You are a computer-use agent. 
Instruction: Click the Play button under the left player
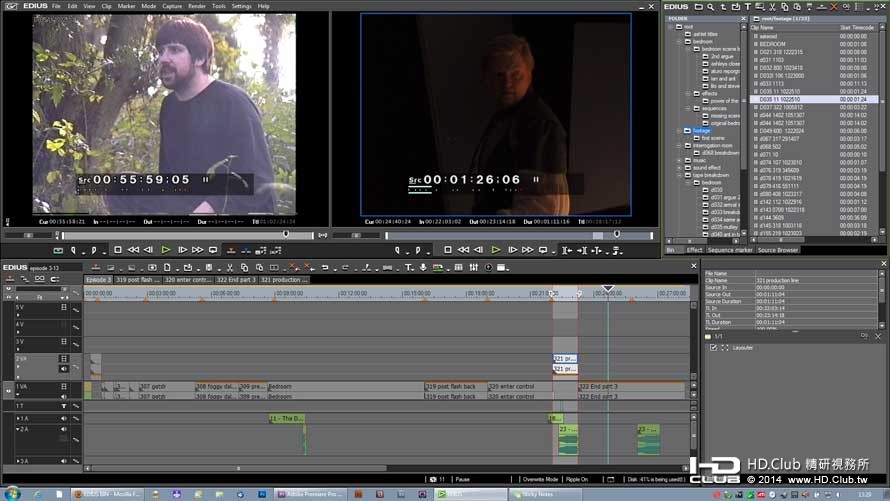pyautogui.click(x=166, y=250)
